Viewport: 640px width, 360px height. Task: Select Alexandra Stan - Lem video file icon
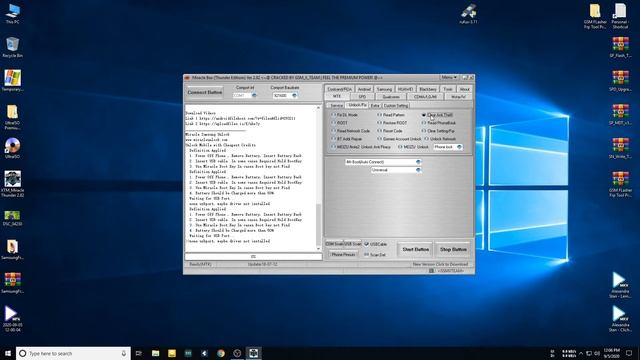(620, 285)
